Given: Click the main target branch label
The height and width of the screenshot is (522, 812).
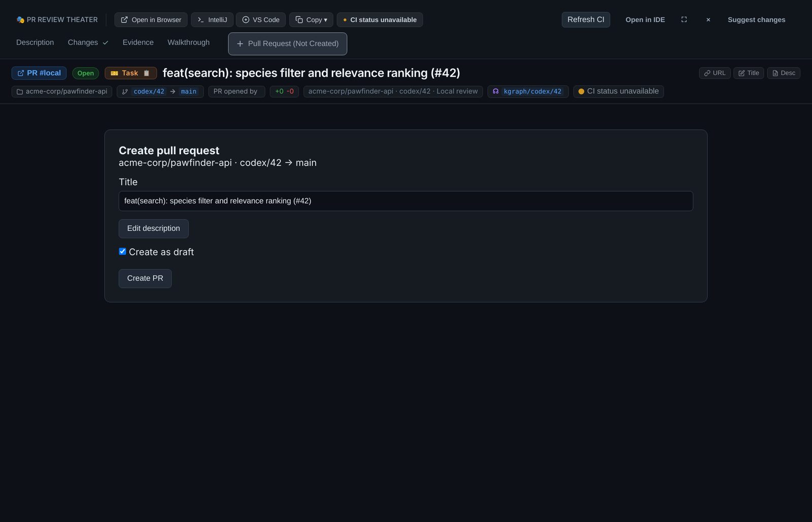Looking at the screenshot, I should click(x=188, y=91).
